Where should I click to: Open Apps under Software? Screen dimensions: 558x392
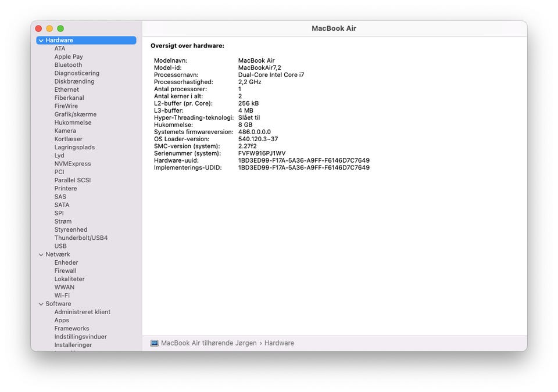[62, 320]
